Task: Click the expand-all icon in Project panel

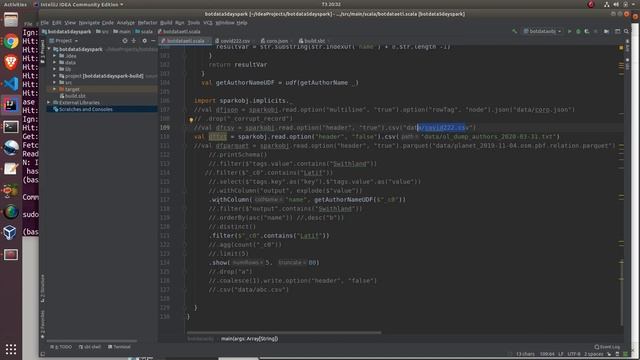Action: pos(133,41)
